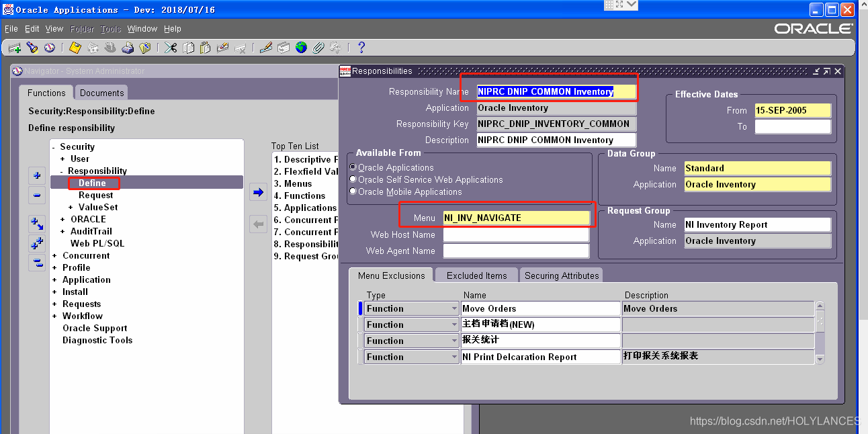Select Diagnostic Tools tree item
Viewport: 868px width, 434px height.
97,340
